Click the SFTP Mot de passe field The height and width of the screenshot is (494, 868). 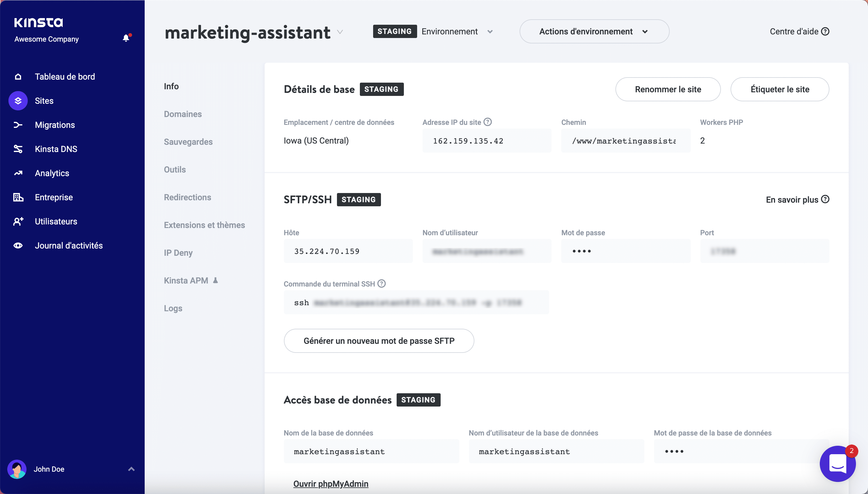point(626,251)
